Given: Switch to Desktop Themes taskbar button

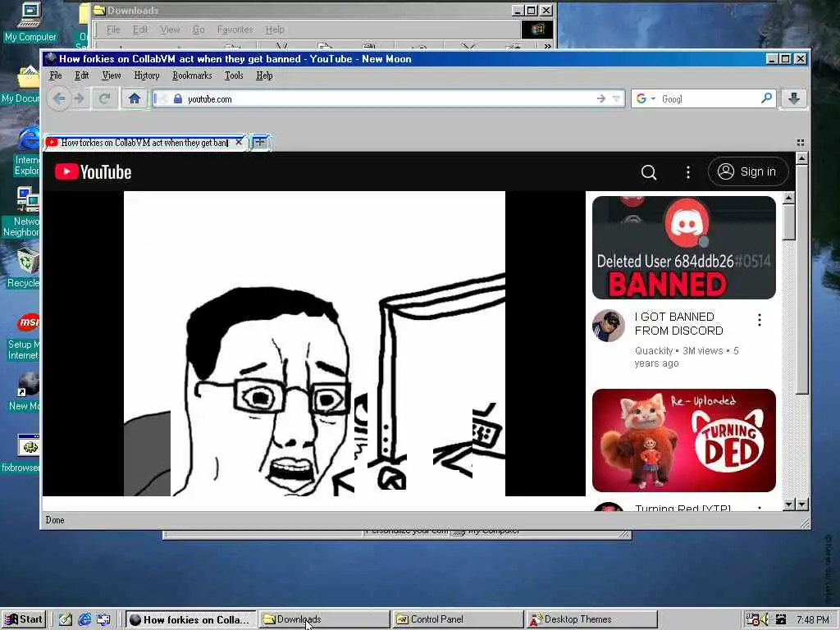Looking at the screenshot, I should [591, 619].
